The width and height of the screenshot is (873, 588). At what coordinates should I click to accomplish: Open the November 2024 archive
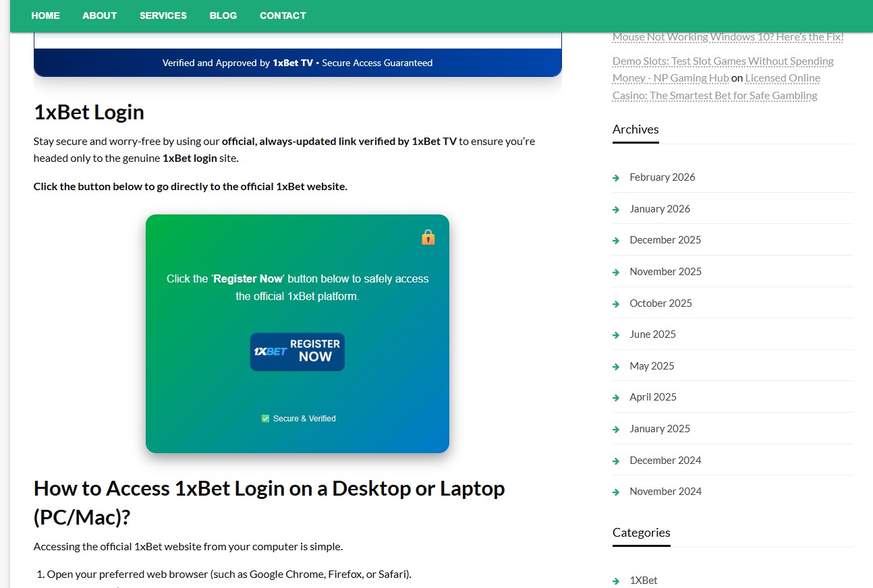point(665,492)
